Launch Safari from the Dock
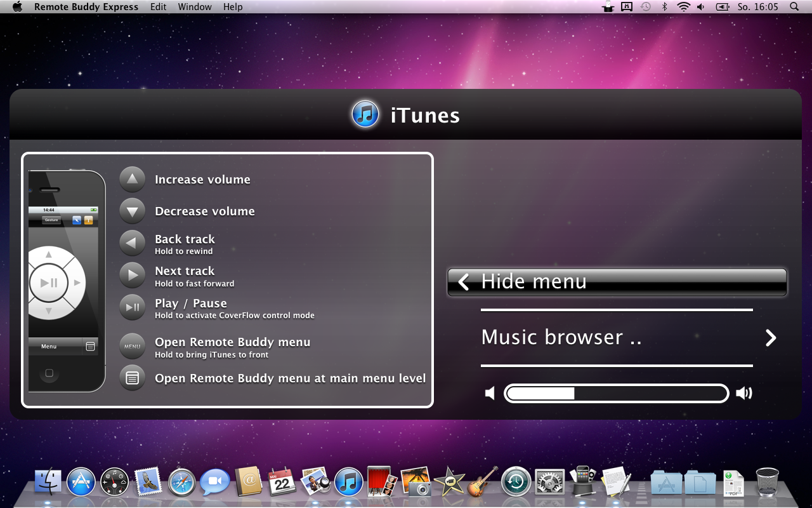 (x=182, y=482)
